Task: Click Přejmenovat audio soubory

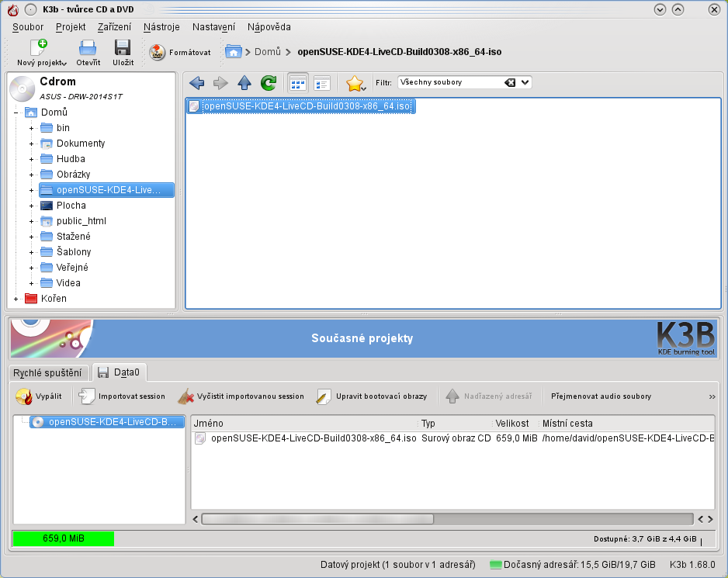Action: point(601,396)
